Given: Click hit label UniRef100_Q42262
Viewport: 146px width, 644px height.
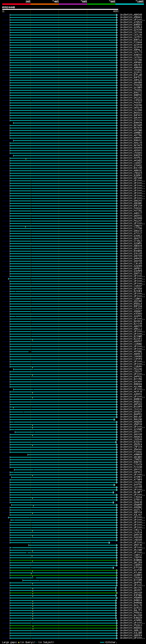Looking at the screenshot, I should pyautogui.click(x=131, y=98).
